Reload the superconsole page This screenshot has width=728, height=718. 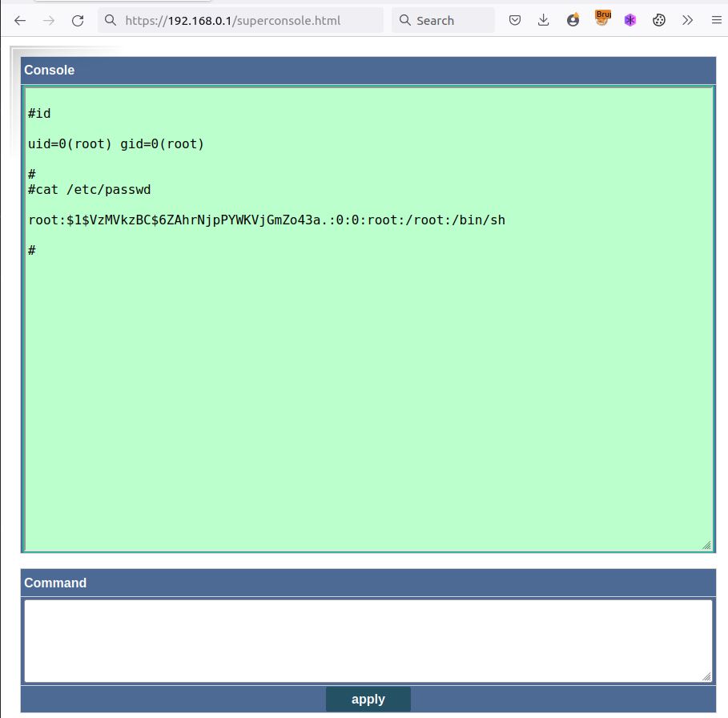[x=78, y=21]
